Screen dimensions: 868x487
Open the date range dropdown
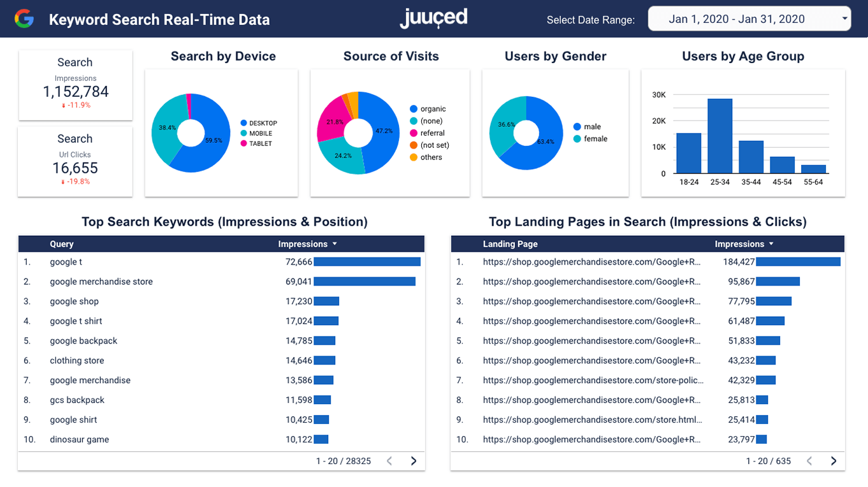click(x=749, y=18)
